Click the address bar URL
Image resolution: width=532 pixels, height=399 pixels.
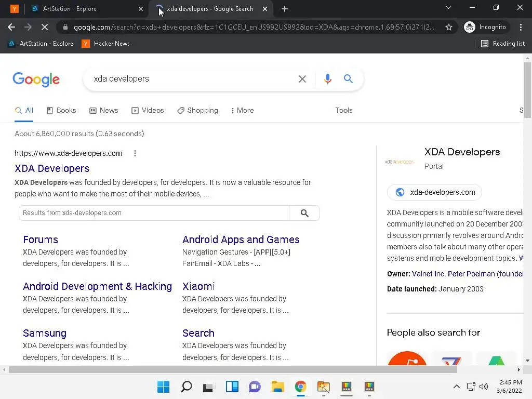[x=255, y=27]
